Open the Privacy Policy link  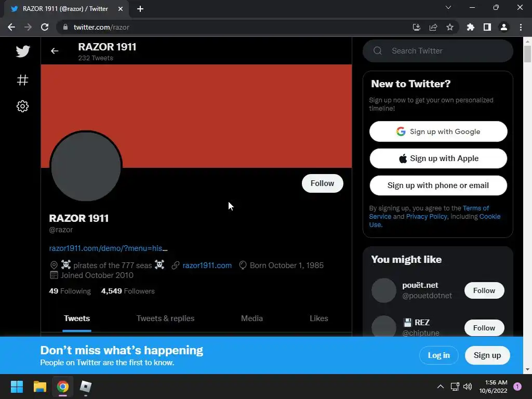pyautogui.click(x=427, y=217)
